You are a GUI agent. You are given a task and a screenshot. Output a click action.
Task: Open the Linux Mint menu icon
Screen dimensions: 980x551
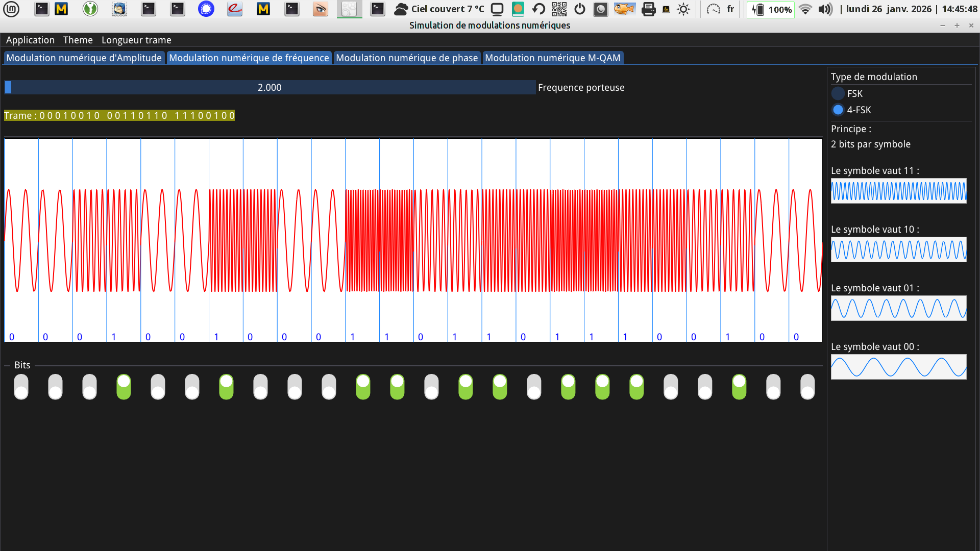click(x=11, y=9)
